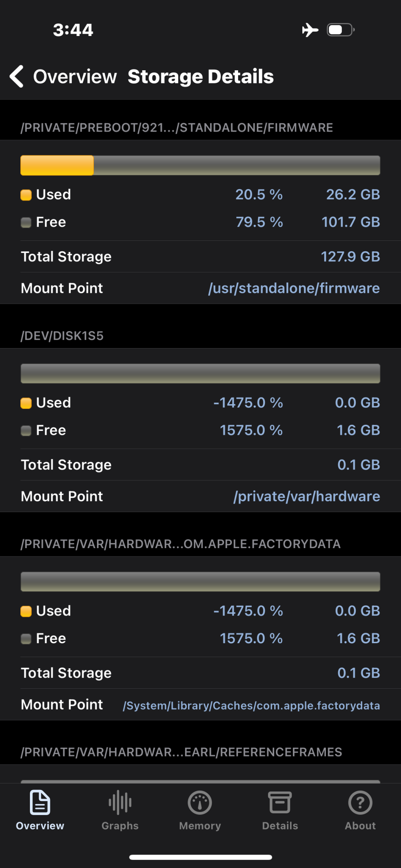Image resolution: width=401 pixels, height=868 pixels.
Task: Tap the back chevron icon
Action: (x=17, y=76)
